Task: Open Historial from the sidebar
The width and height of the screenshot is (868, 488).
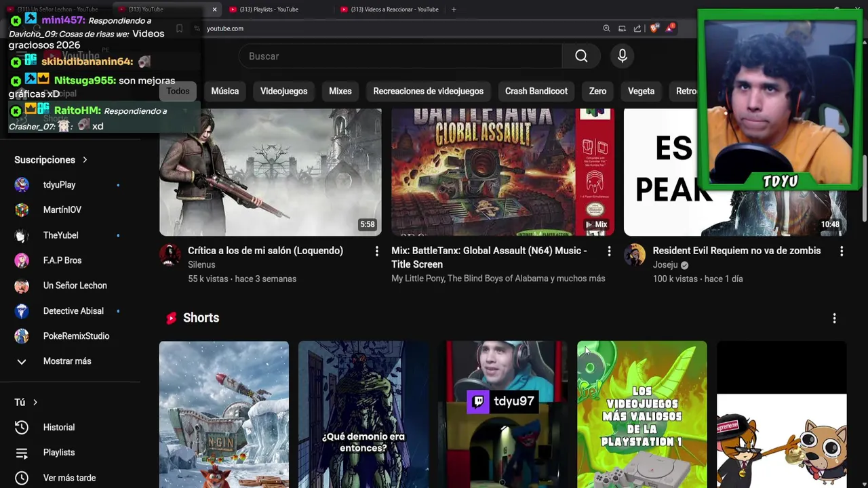Action: (x=58, y=428)
